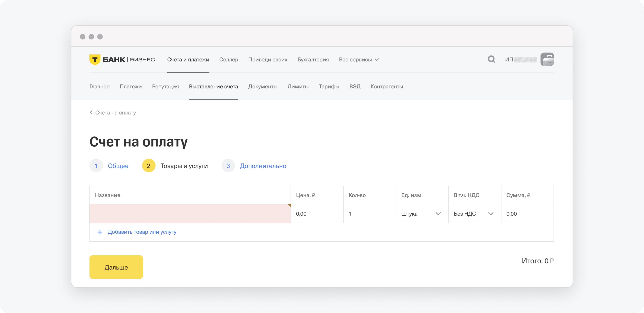Go to the Селлер section
Screen dimensions: 644x313
(228, 60)
